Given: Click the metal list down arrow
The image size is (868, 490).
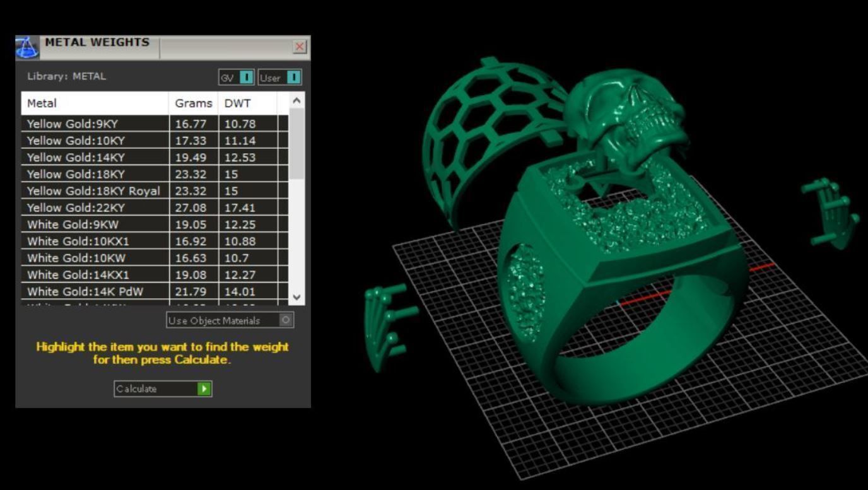Looking at the screenshot, I should pyautogui.click(x=297, y=297).
